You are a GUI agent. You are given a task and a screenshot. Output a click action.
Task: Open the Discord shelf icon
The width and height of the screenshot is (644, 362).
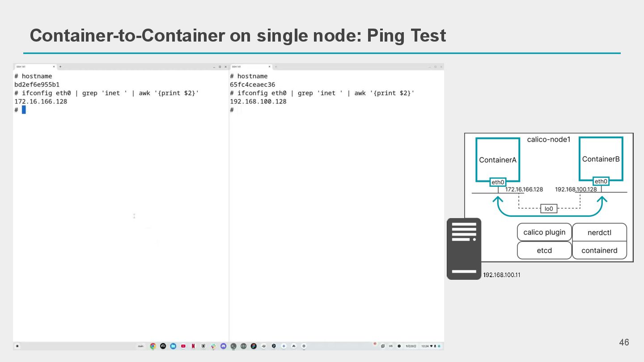(223, 346)
